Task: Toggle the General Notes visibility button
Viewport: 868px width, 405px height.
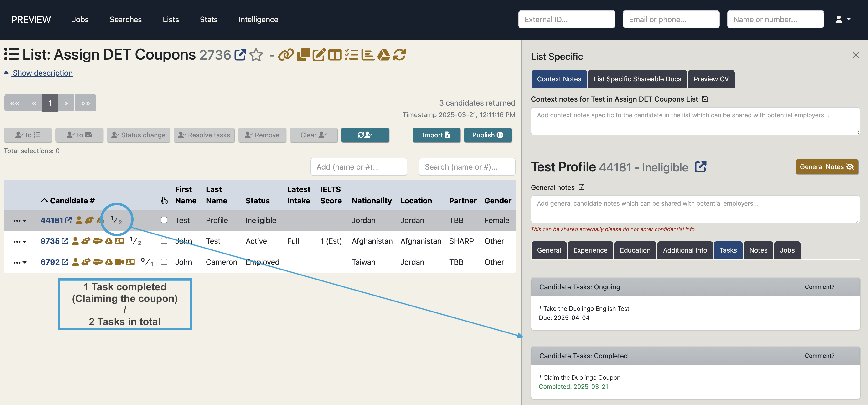Action: (827, 166)
